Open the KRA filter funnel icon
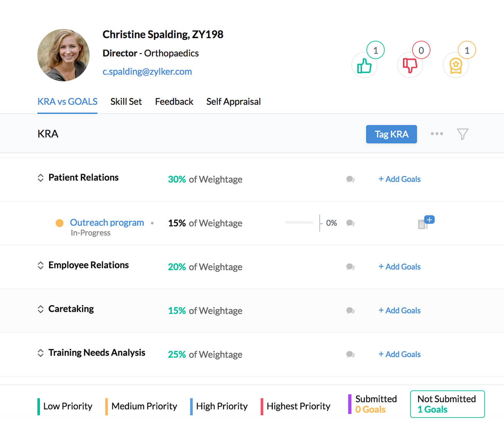Image resolution: width=504 pixels, height=447 pixels. (462, 134)
